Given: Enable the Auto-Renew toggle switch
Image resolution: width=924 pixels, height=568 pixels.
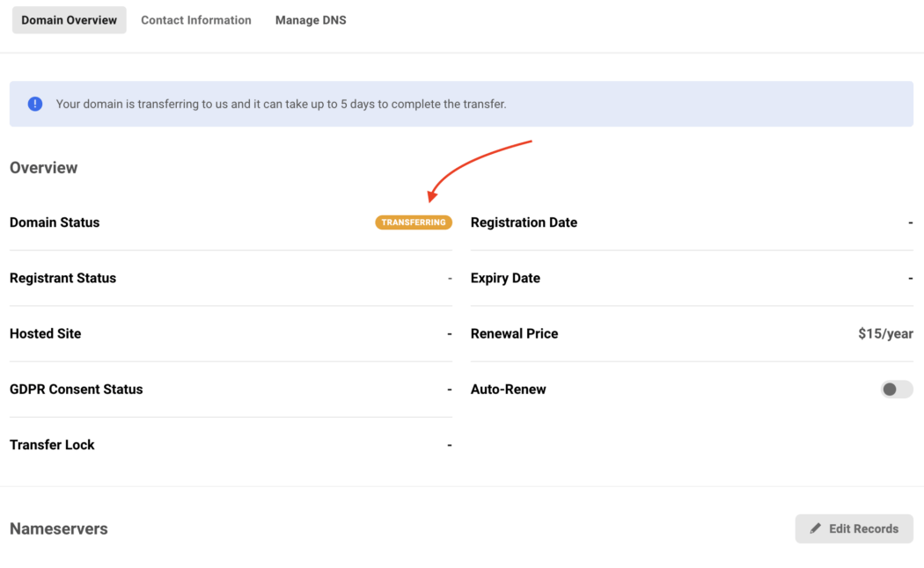Looking at the screenshot, I should 896,390.
